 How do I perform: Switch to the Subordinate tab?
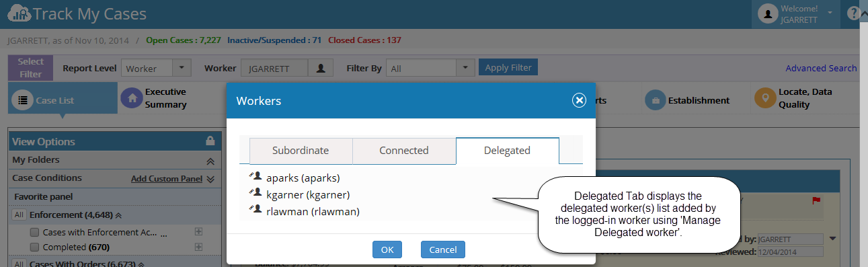click(301, 151)
